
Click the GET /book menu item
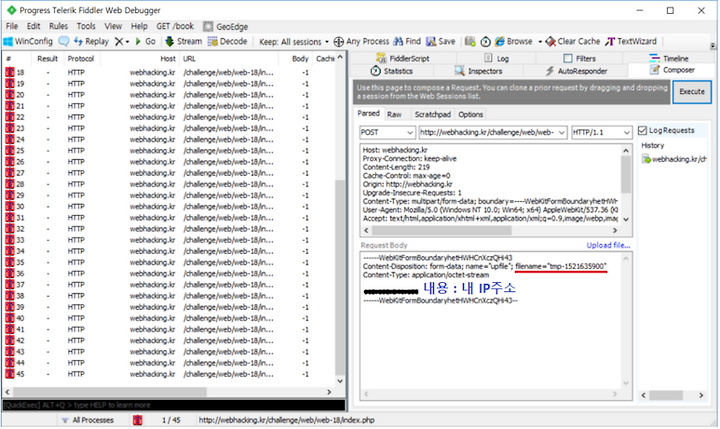point(175,26)
